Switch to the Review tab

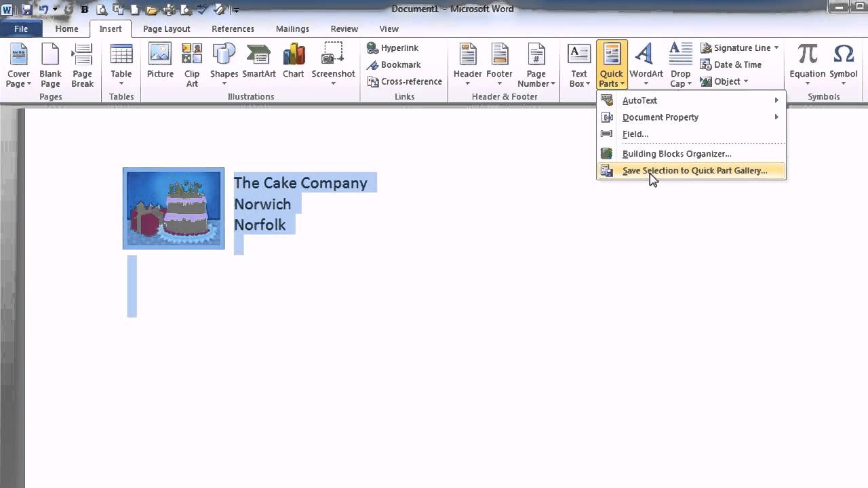[x=344, y=29]
